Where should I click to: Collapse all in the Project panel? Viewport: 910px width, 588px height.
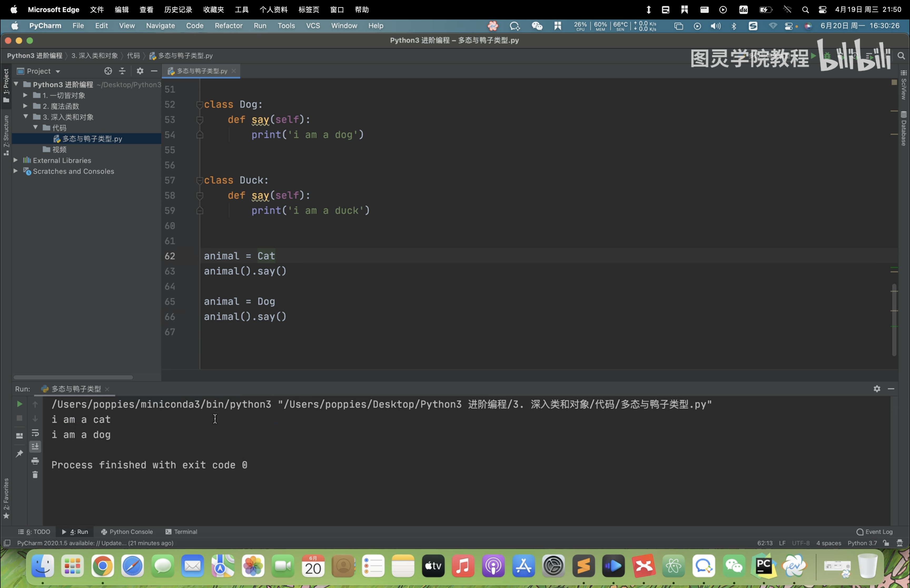tap(122, 71)
